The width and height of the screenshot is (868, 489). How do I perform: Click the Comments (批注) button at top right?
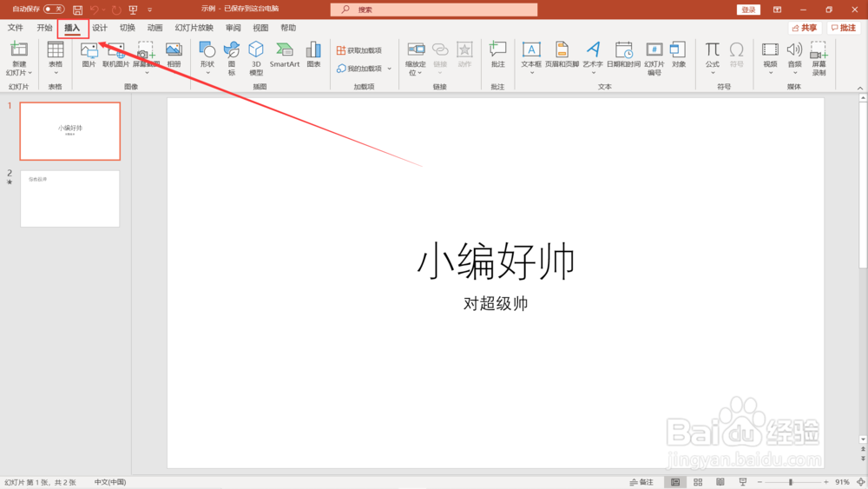(x=844, y=28)
